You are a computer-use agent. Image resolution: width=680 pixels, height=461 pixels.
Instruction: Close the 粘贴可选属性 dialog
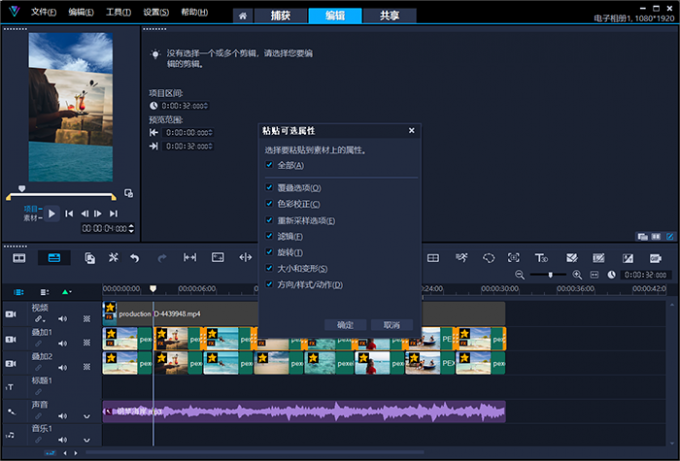point(412,131)
